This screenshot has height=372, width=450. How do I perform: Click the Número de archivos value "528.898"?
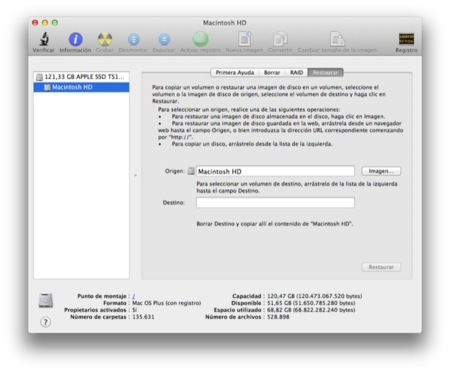tap(278, 317)
